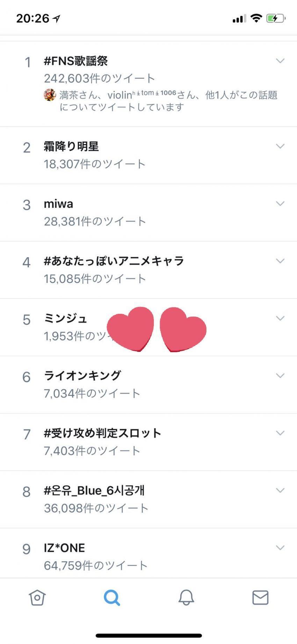Tap the Wi-Fi status icon
Viewport: 297px width, 644px height.
coord(256,18)
